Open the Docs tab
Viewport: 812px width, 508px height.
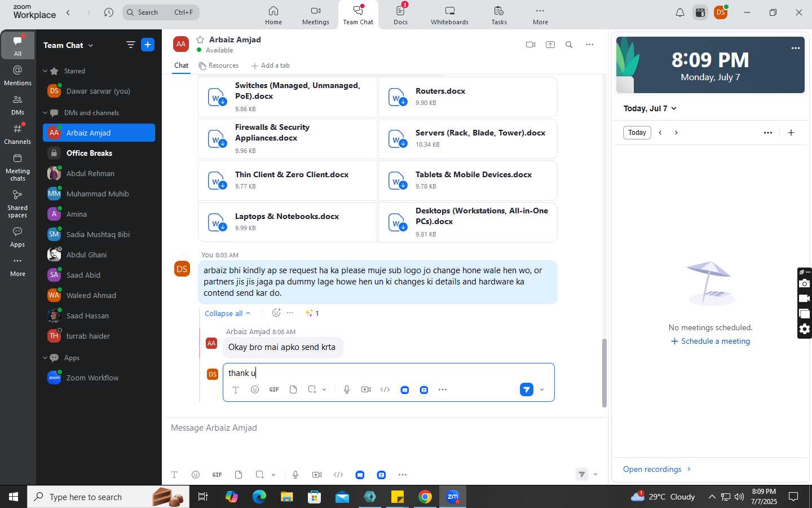pos(401,15)
